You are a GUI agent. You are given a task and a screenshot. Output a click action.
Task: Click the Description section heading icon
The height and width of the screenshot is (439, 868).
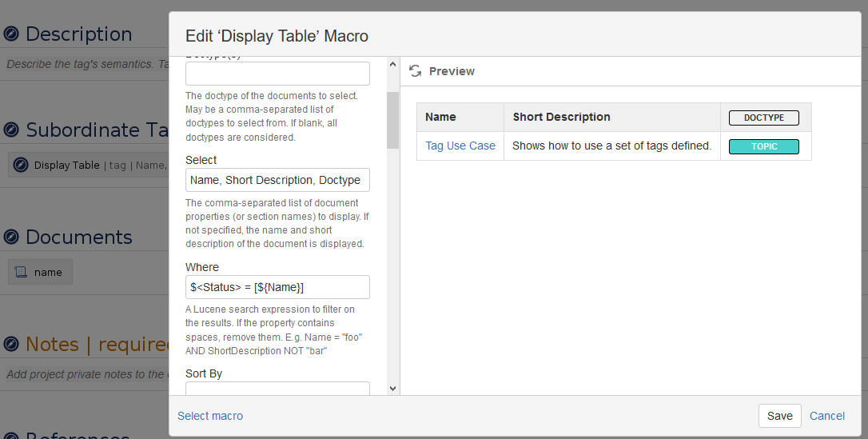(x=11, y=34)
